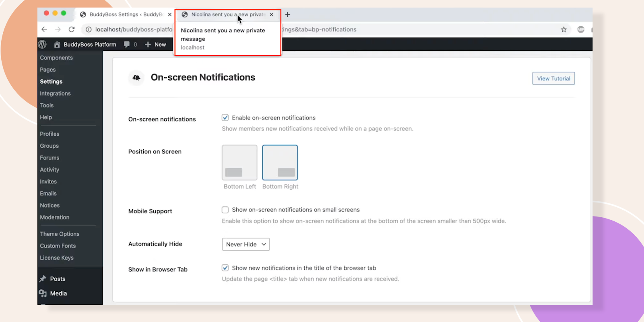The height and width of the screenshot is (322, 644).
Task: Click the home icon beside BuddyBoss Platform
Action: coord(57,44)
